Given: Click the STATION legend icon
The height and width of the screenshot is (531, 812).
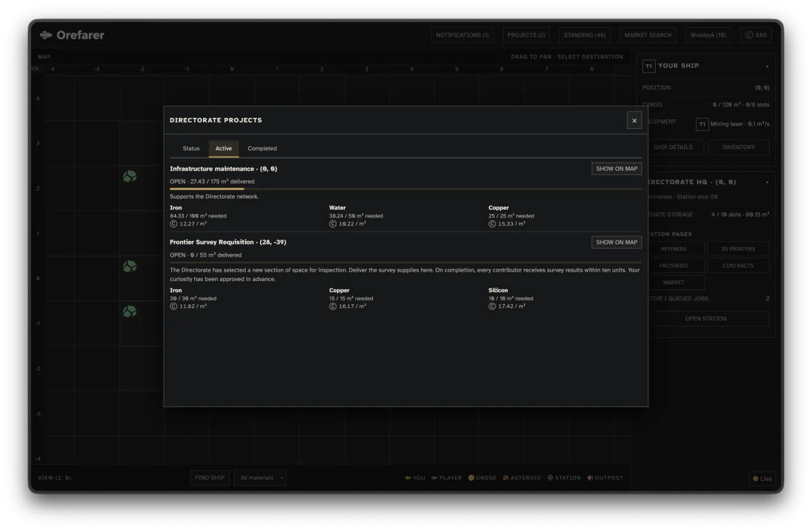Looking at the screenshot, I should (550, 478).
